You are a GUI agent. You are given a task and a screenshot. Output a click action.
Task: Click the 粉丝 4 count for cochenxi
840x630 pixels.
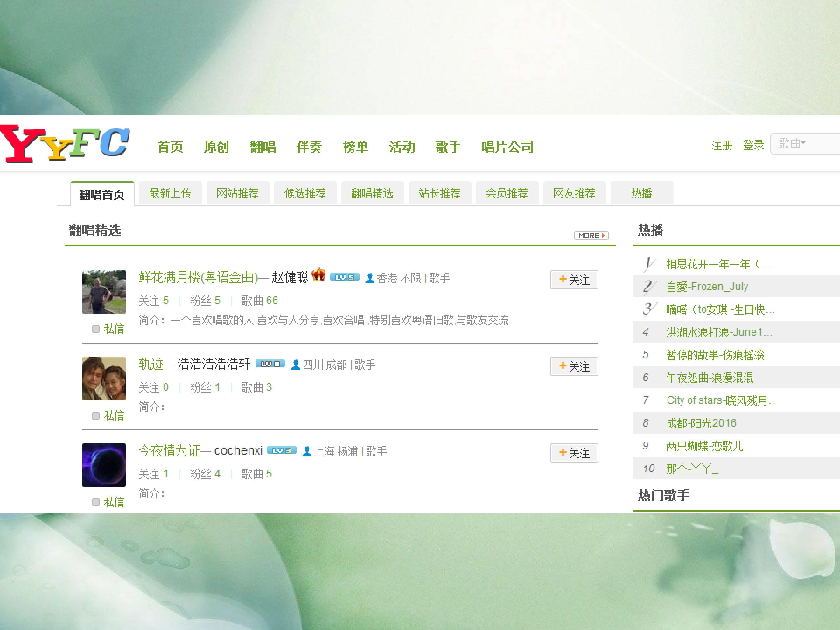click(205, 474)
